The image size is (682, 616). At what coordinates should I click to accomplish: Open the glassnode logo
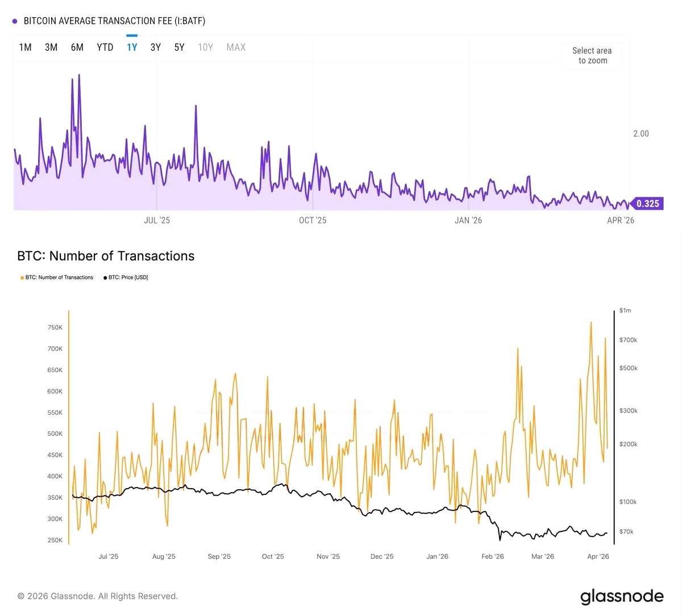[622, 596]
